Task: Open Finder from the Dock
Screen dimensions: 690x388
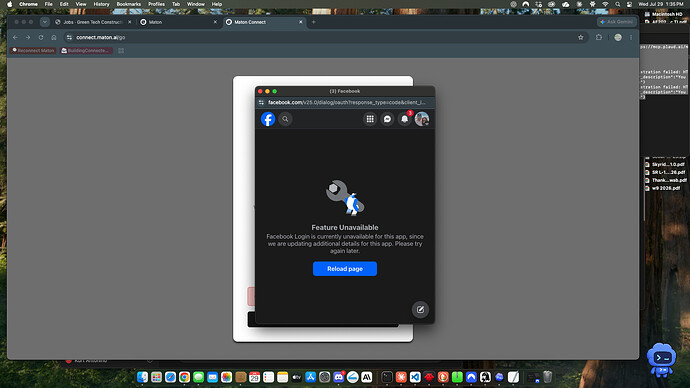Action: click(142, 377)
